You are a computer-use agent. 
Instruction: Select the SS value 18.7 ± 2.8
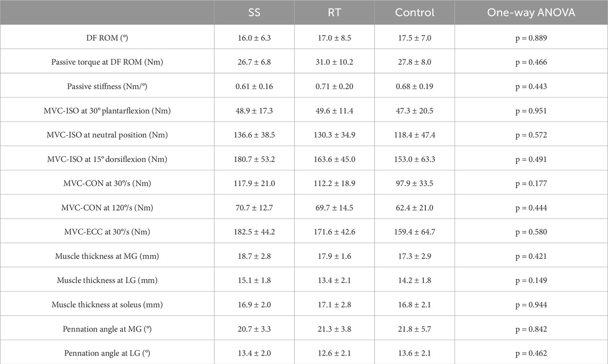pyautogui.click(x=254, y=256)
